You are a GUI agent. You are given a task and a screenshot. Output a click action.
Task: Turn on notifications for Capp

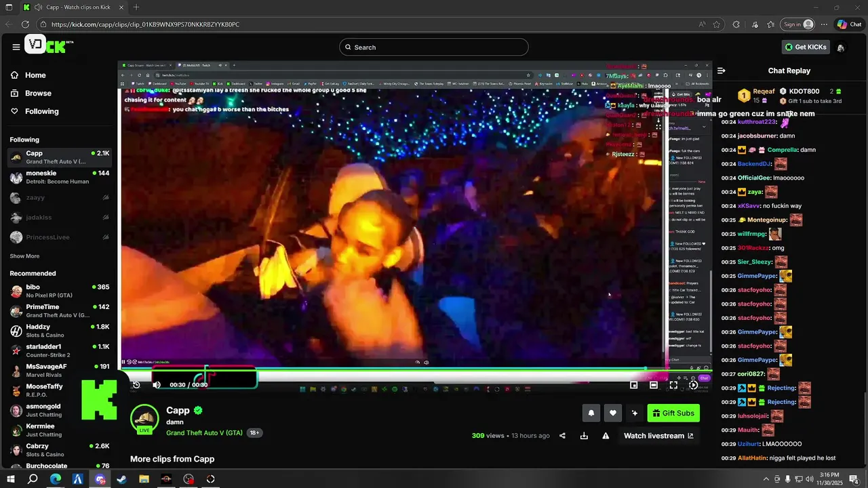pos(591,413)
